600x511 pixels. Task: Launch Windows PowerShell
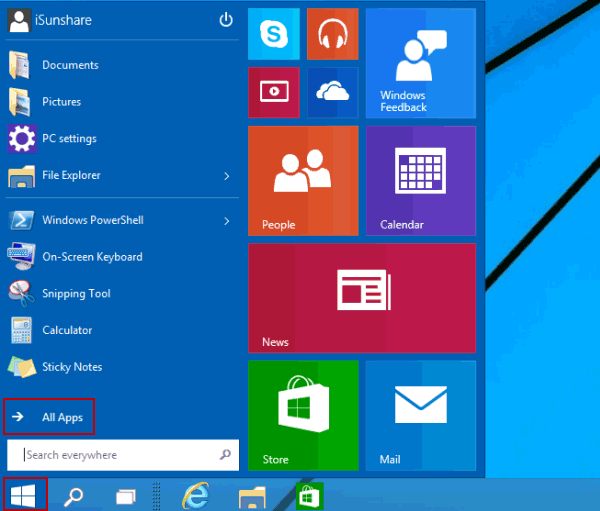click(x=111, y=220)
